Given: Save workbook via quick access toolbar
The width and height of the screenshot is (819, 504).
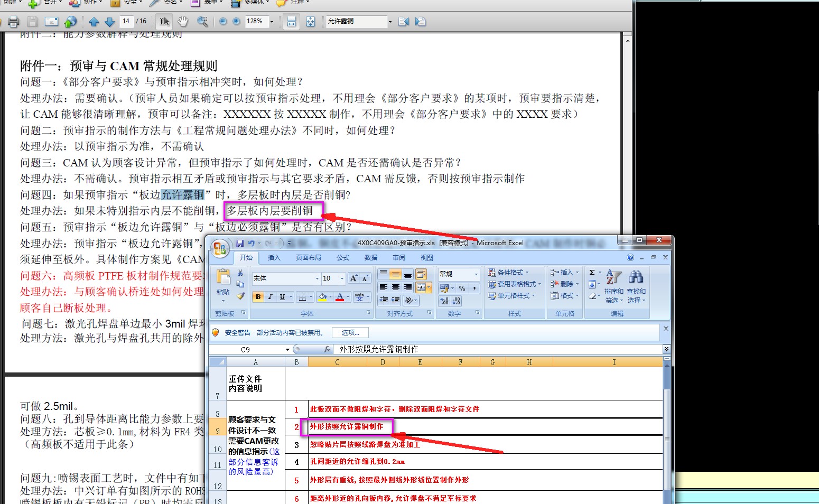Looking at the screenshot, I should (x=240, y=243).
